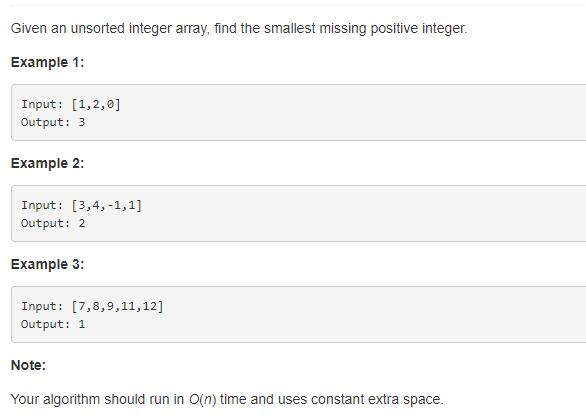Viewport: 586px width, 420px height.
Task: Click the input line [1,2,0]
Action: (x=71, y=104)
